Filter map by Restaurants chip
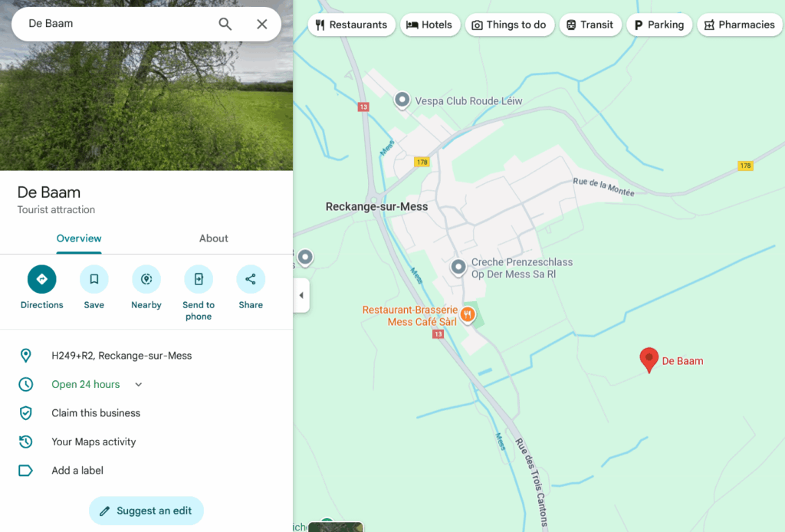 [x=351, y=25]
